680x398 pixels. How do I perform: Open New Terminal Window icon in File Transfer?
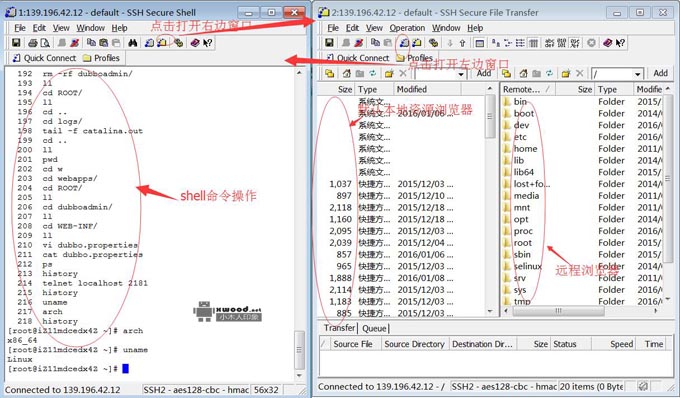click(404, 42)
